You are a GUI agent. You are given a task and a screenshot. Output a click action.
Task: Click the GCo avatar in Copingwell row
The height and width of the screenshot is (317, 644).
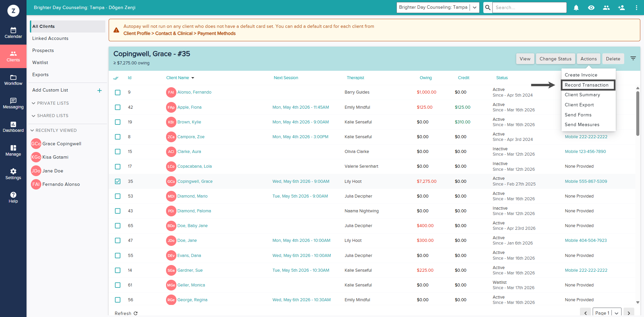(x=171, y=181)
